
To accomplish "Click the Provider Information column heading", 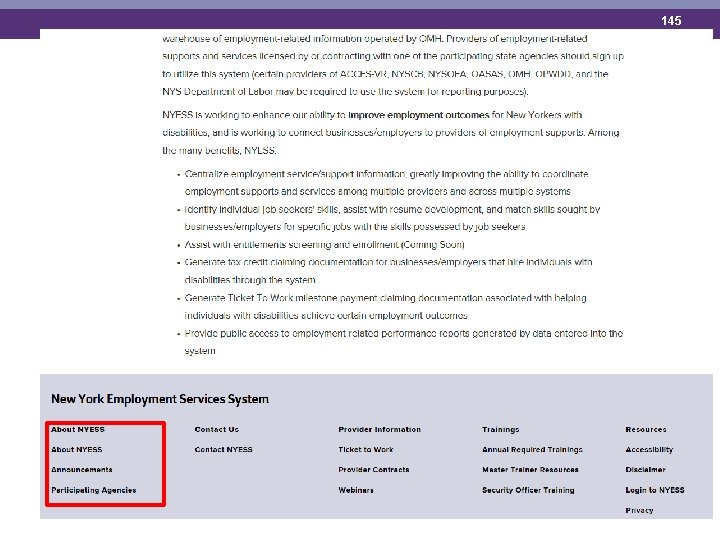I will click(x=380, y=429).
